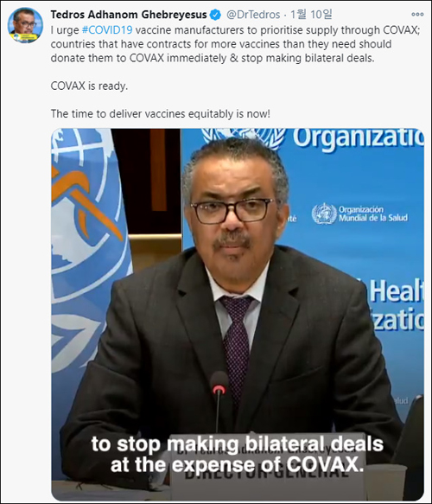Image resolution: width=432 pixels, height=504 pixels.
Task: Click the profile avatar beside the tweet
Action: point(25,25)
